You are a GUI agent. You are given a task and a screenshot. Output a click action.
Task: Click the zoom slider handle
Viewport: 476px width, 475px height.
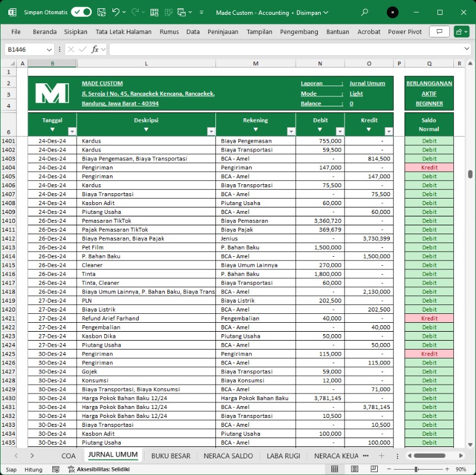(x=416, y=469)
